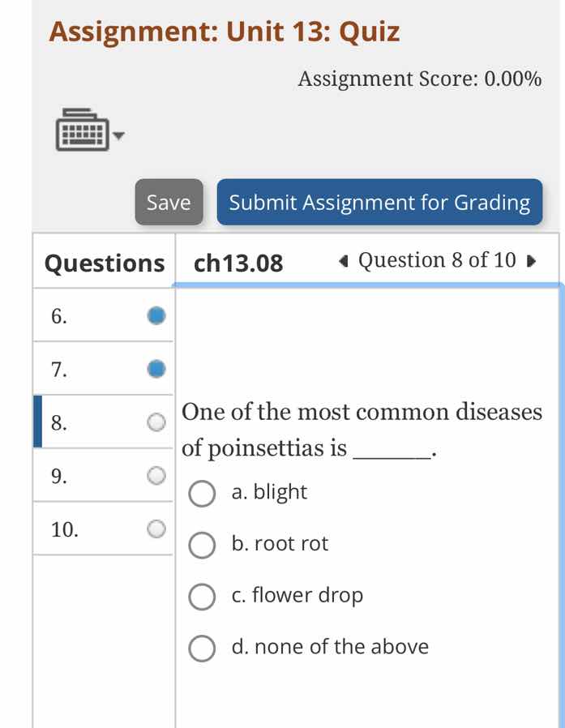The image size is (565, 728).
Task: Click the Questions panel header
Action: [104, 263]
